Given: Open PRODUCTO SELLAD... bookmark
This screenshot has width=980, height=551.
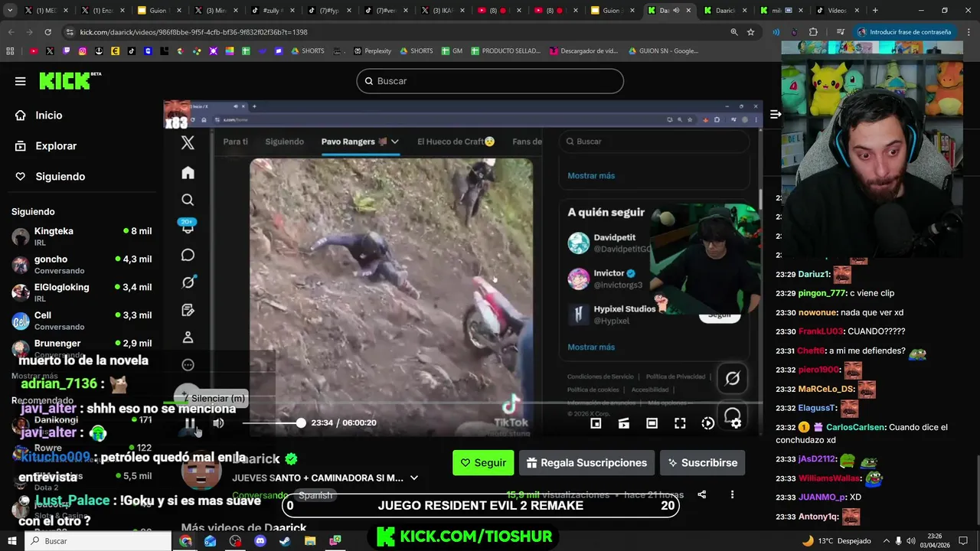Looking at the screenshot, I should (x=505, y=51).
